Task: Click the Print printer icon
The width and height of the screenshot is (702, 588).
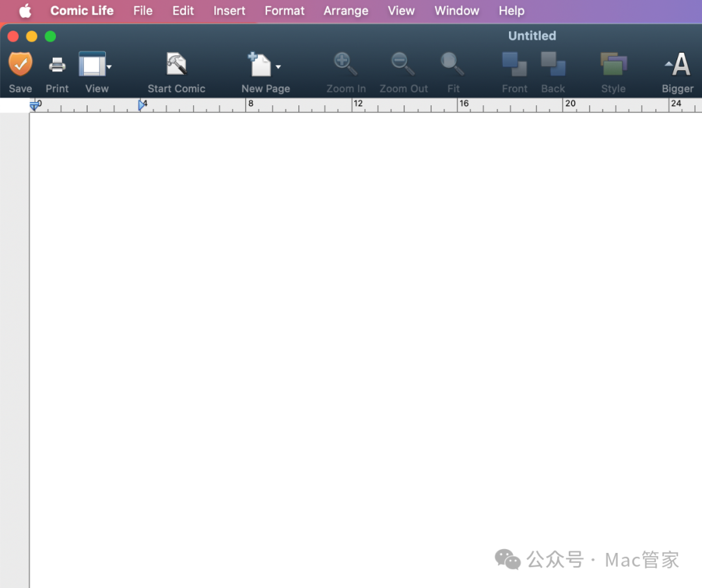Action: tap(57, 64)
